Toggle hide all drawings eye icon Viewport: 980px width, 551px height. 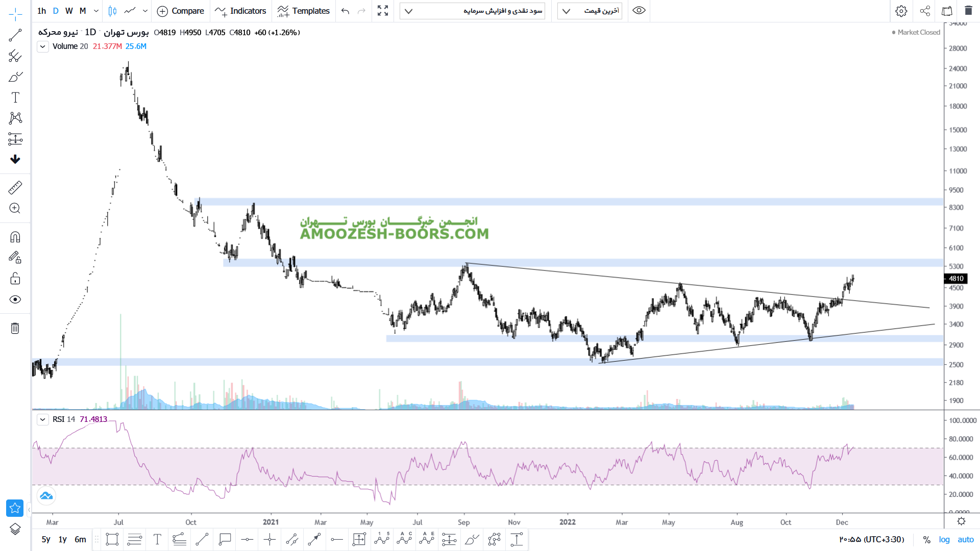15,299
